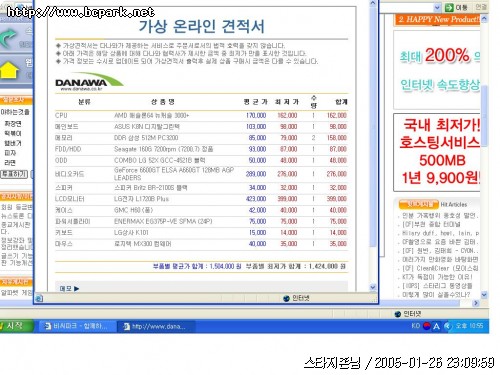The image size is (500, 375).
Task: Click the 투표하기 vote button
Action: 14,174
